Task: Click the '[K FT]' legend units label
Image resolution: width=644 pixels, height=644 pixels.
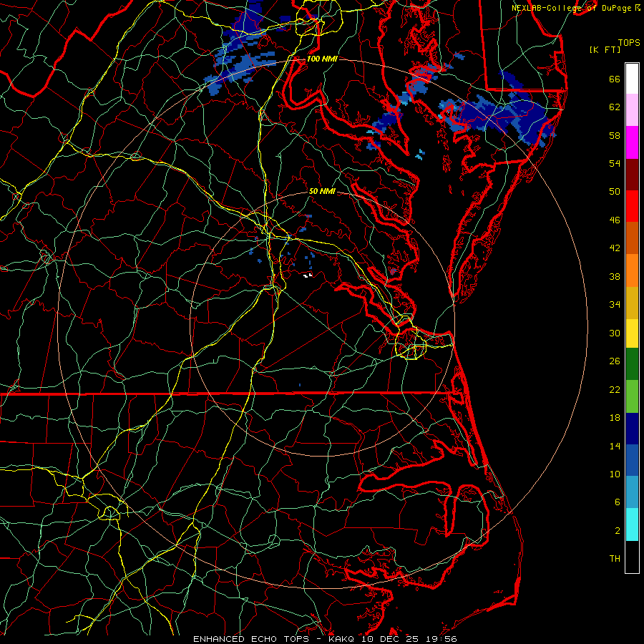Action: (x=605, y=49)
